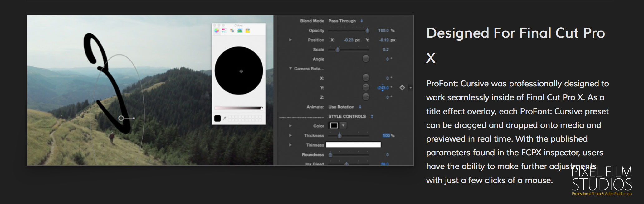This screenshot has width=644, height=204.
Task: Click the current black color swatch in Colors
Action: point(217,118)
